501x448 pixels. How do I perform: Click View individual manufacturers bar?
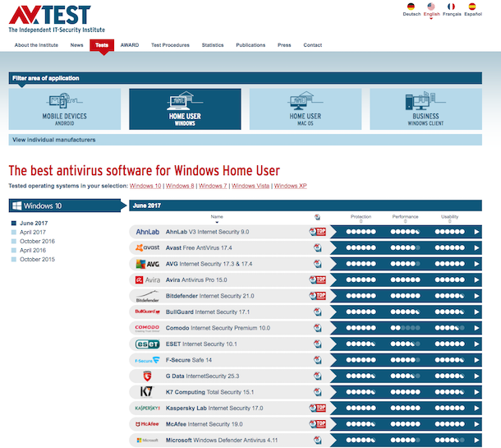245,140
